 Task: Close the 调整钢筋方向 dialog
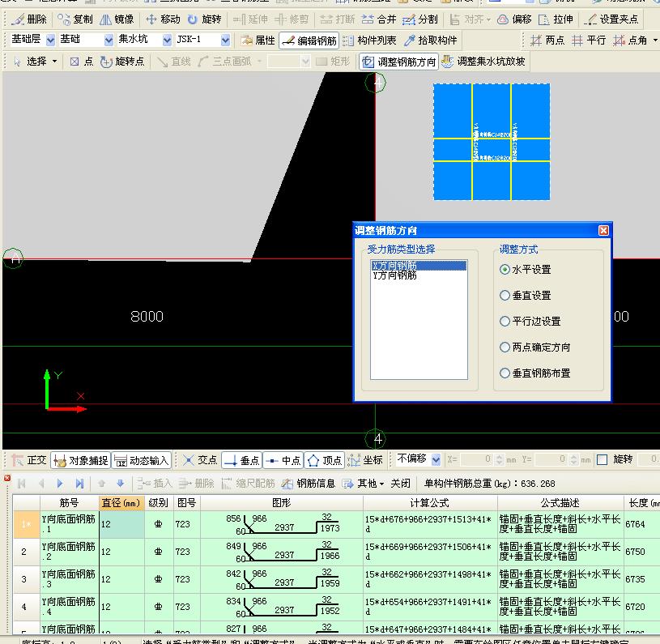pos(603,230)
